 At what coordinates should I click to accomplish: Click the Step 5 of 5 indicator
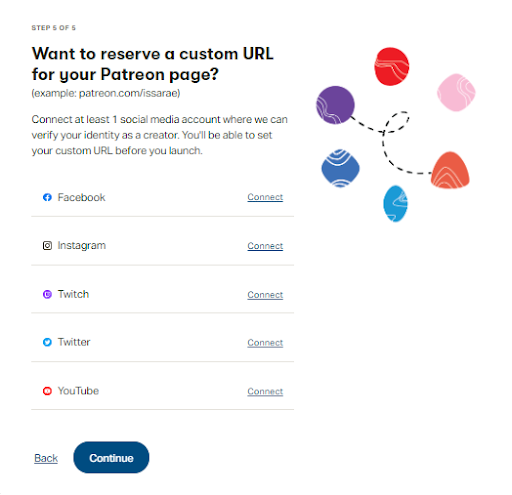54,28
